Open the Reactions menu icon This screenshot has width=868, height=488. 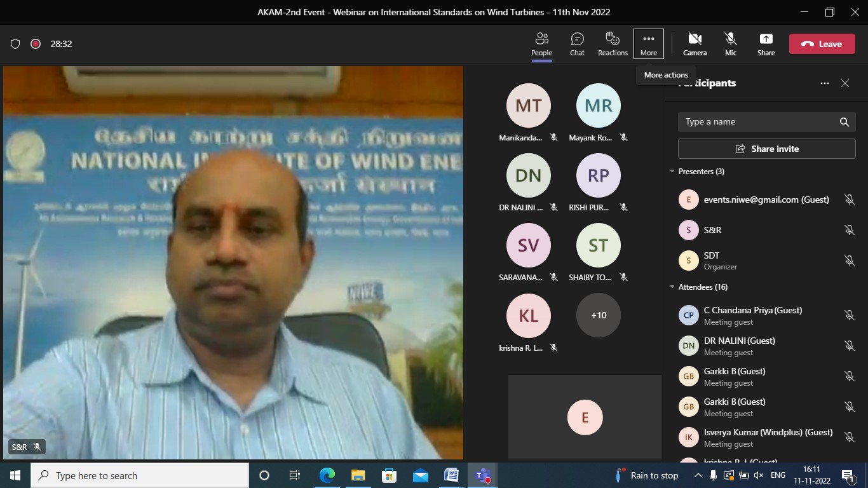[x=613, y=44]
